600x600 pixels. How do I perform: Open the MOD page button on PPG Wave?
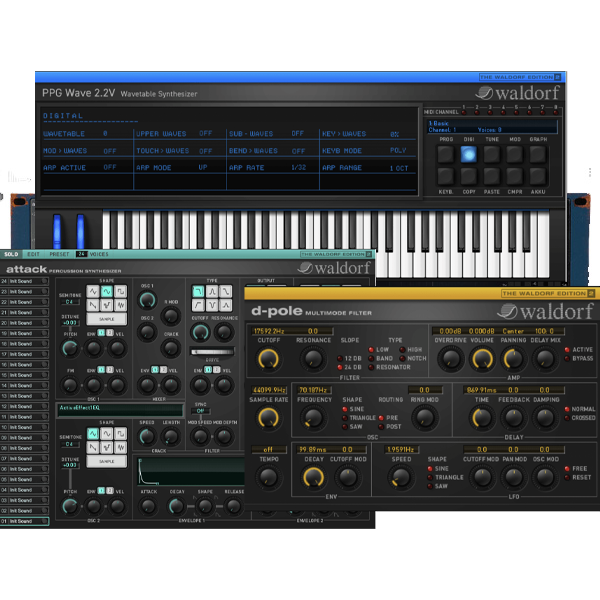tap(515, 155)
